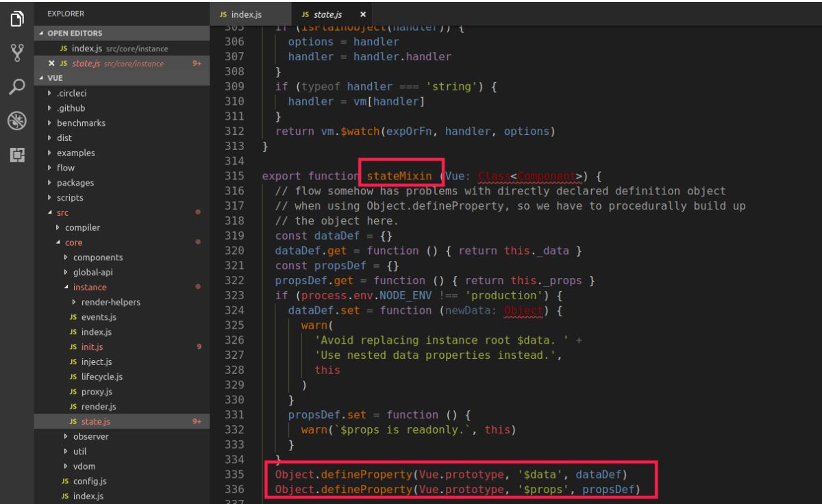This screenshot has height=504, width=822.
Task: Click line number 315 in the gutter
Action: (236, 175)
